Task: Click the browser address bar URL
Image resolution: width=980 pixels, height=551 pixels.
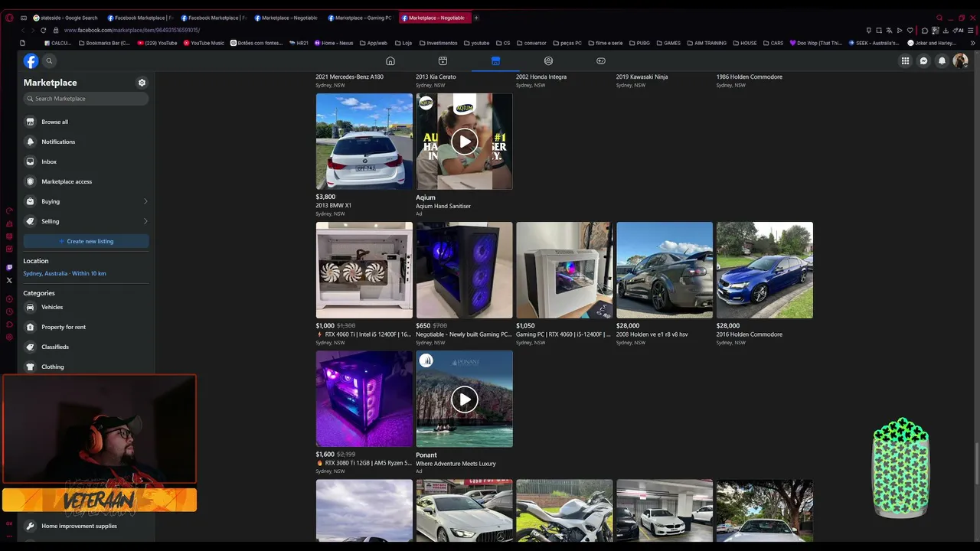Action: tap(132, 30)
